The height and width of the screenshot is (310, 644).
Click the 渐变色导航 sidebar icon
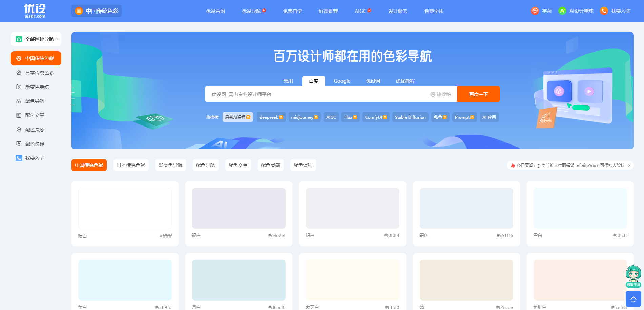(19, 87)
